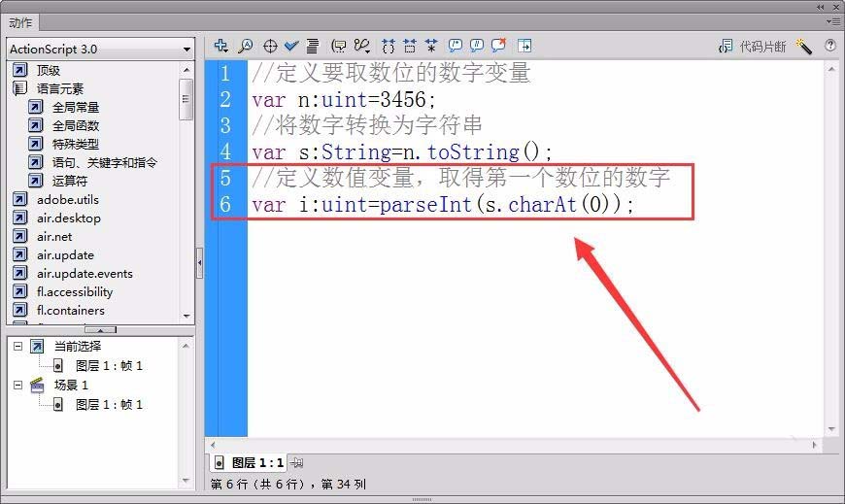Run check syntax with the blue checkmark
This screenshot has height=504, width=845.
tap(291, 46)
